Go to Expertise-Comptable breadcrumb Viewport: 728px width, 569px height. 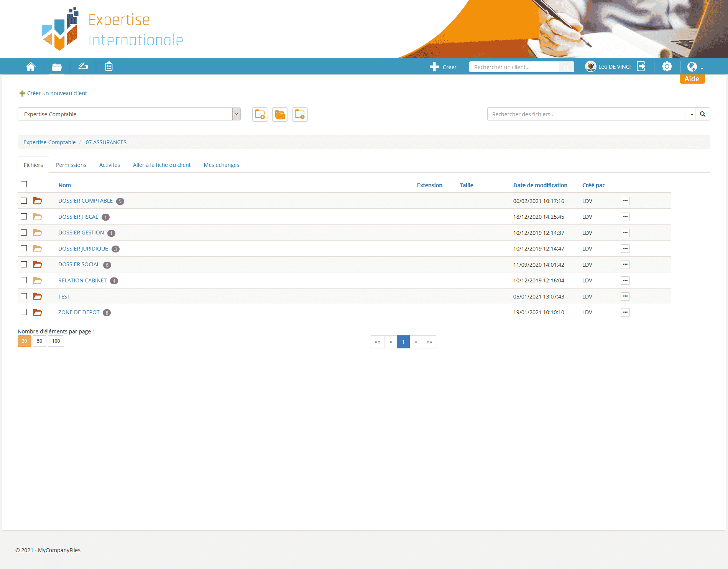49,142
